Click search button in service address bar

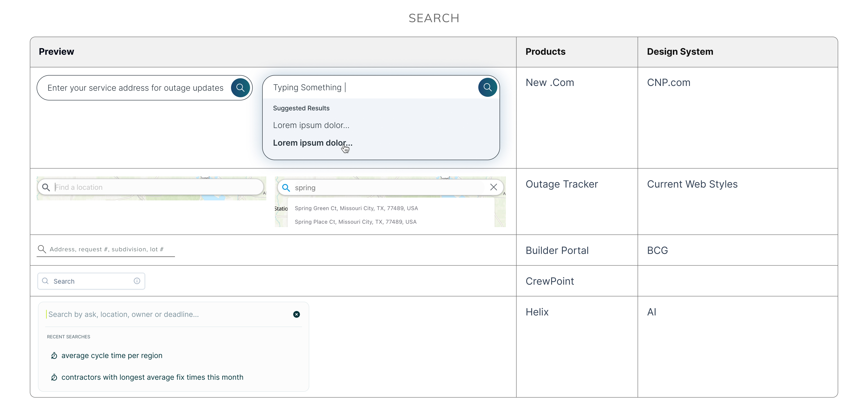[240, 88]
